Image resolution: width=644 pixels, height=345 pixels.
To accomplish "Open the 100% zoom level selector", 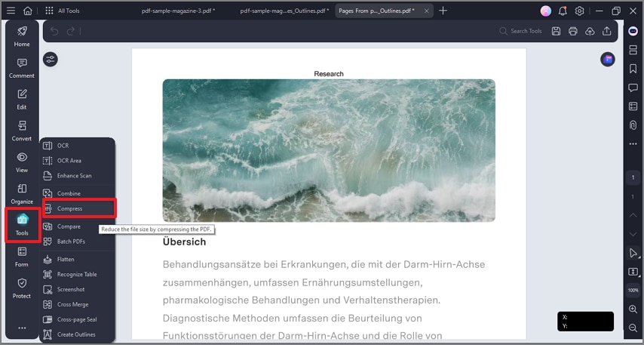I will [633, 291].
